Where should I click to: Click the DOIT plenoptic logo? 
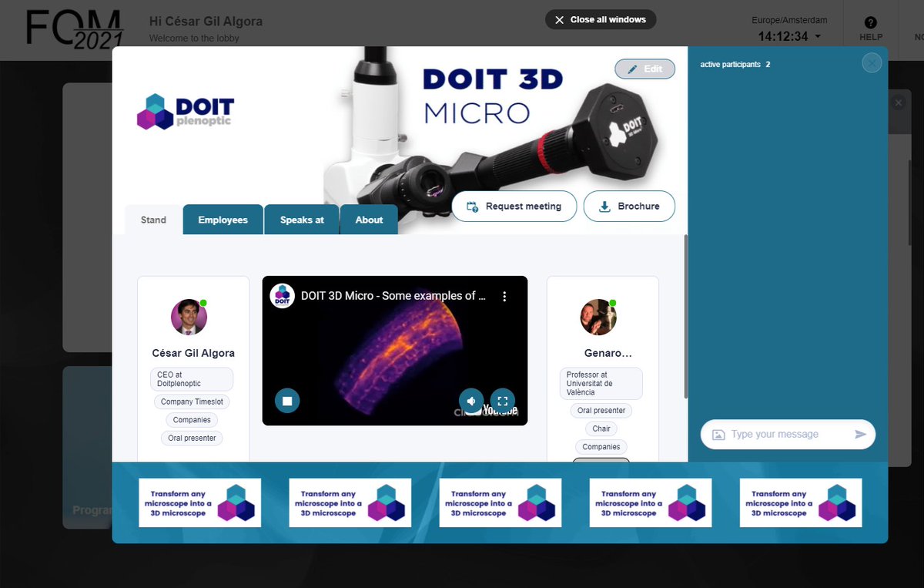(186, 110)
